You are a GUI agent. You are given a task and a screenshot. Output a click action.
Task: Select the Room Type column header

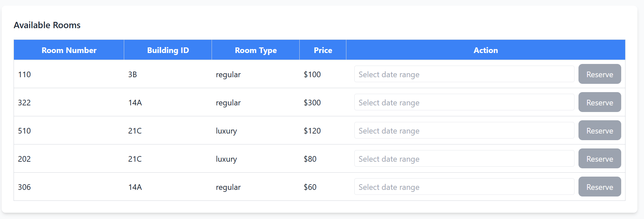point(256,50)
